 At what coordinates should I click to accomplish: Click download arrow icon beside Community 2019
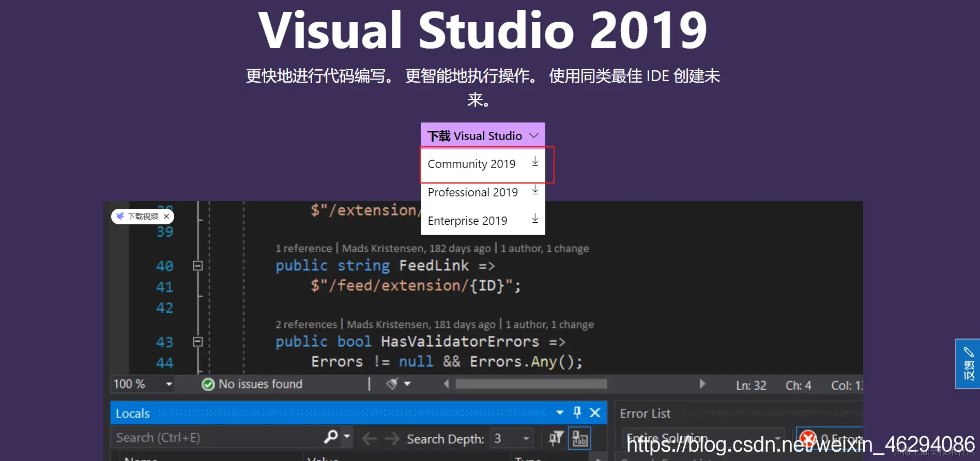click(x=535, y=162)
